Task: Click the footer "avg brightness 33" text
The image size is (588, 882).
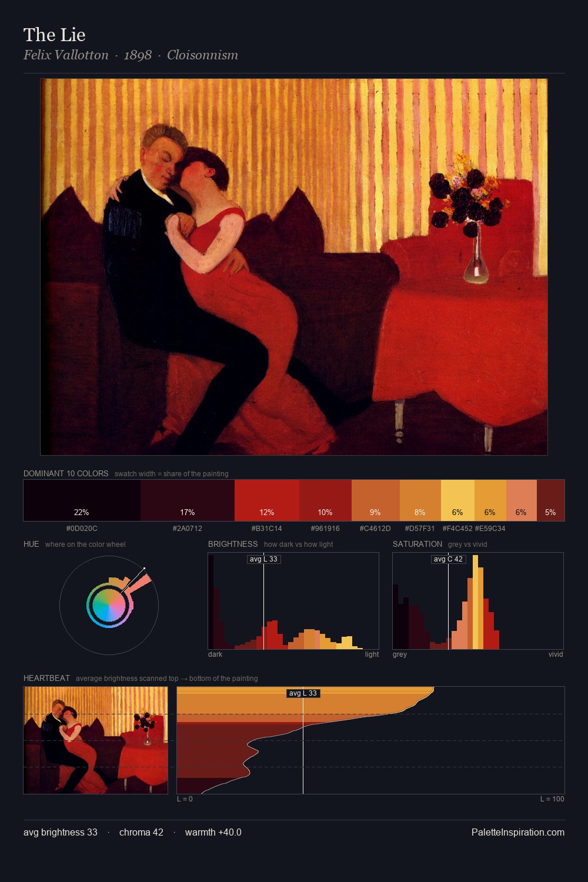Action: click(61, 833)
